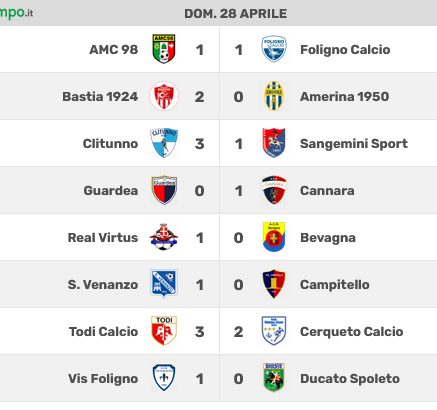Select the Amerina 1950 striped crest
This screenshot has height=410, width=437.
tap(274, 96)
